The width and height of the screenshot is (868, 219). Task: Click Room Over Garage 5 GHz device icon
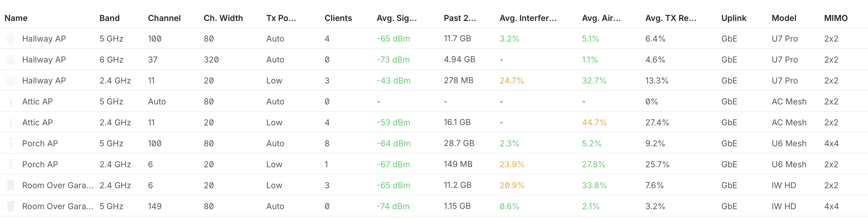coord(11,206)
